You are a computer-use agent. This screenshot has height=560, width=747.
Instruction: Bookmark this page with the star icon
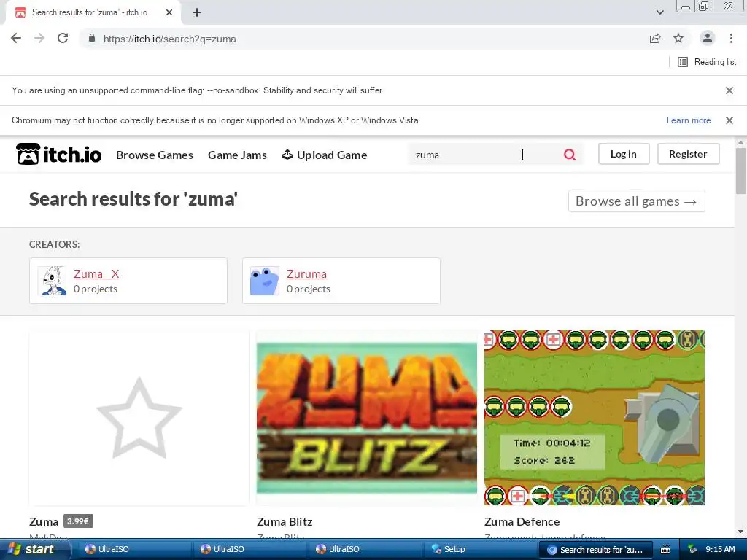tap(678, 38)
